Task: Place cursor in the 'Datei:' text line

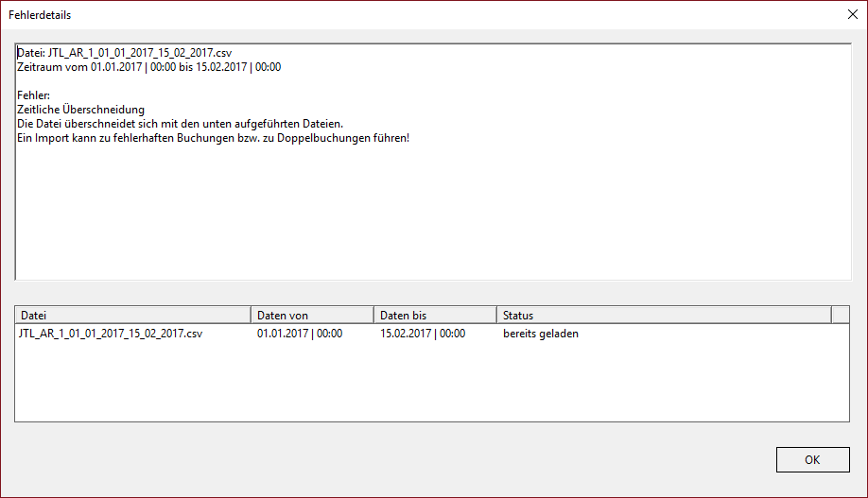Action: tap(124, 54)
